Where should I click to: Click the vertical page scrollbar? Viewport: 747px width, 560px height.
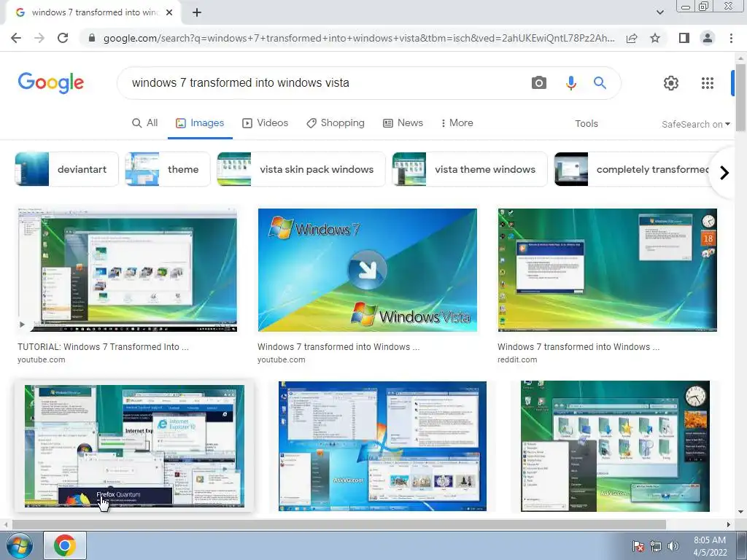tap(741, 98)
